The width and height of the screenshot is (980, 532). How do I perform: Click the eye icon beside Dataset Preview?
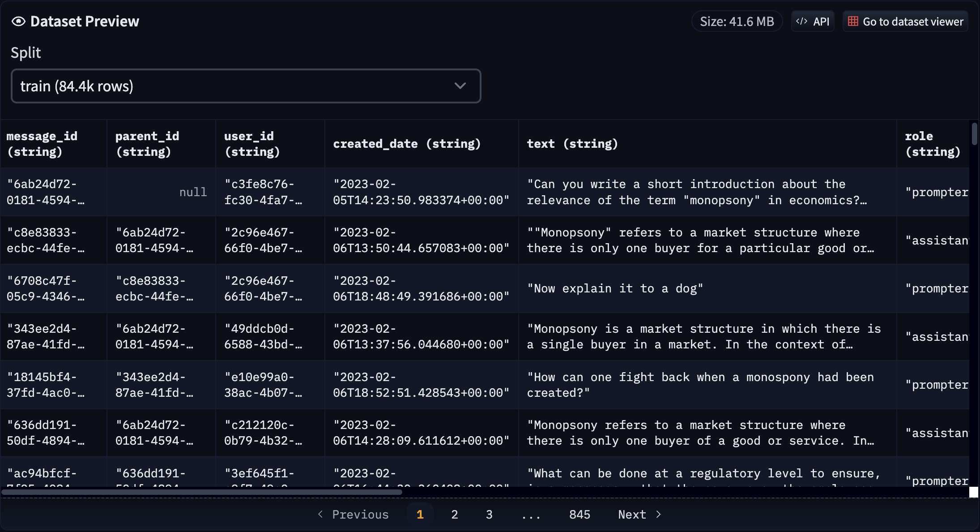(18, 21)
